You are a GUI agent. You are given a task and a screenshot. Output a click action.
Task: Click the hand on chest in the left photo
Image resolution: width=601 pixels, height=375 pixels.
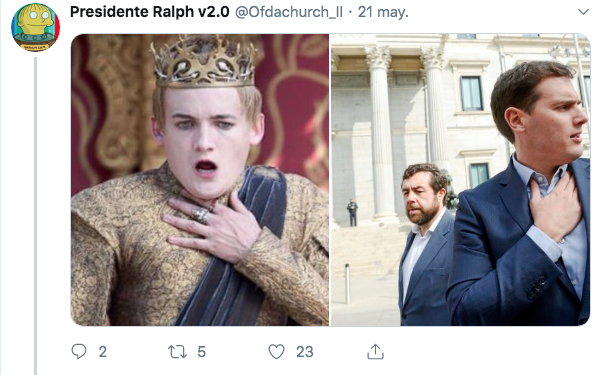click(x=215, y=226)
